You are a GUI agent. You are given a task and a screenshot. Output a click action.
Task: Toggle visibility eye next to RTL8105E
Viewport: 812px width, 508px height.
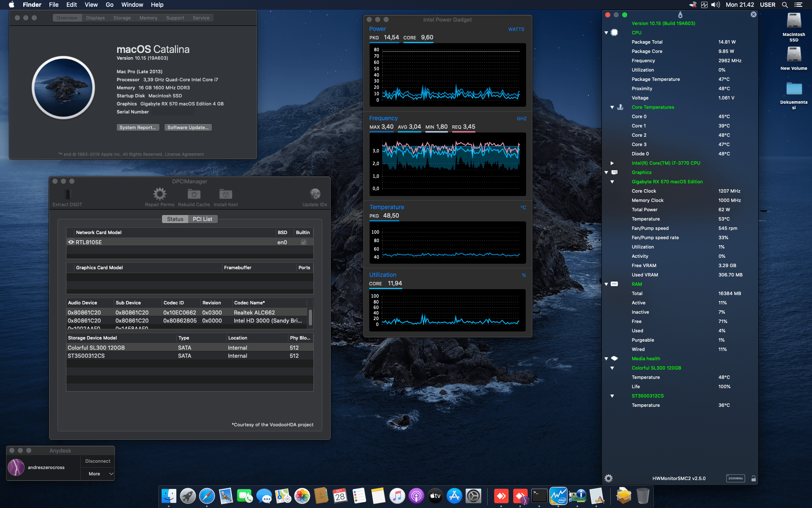[x=71, y=242]
